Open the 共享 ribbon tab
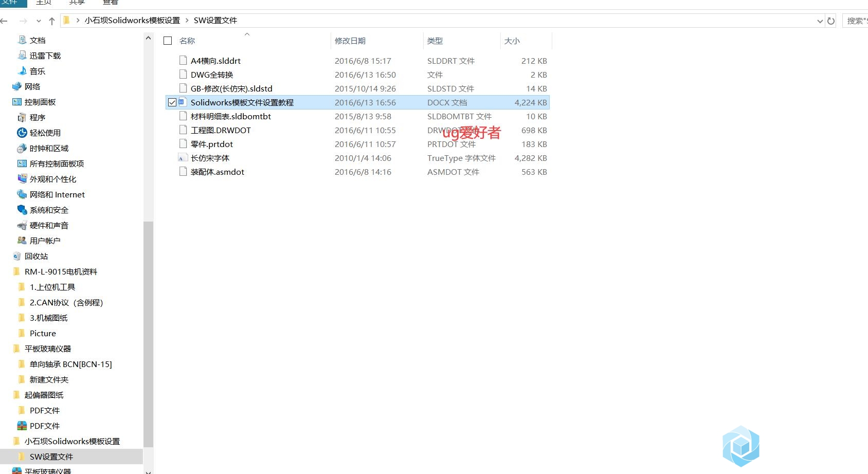This screenshot has height=474, width=868. coord(77,2)
